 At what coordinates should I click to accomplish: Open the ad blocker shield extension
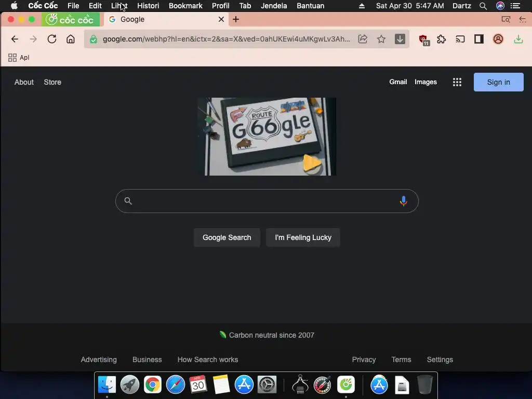tap(424, 39)
